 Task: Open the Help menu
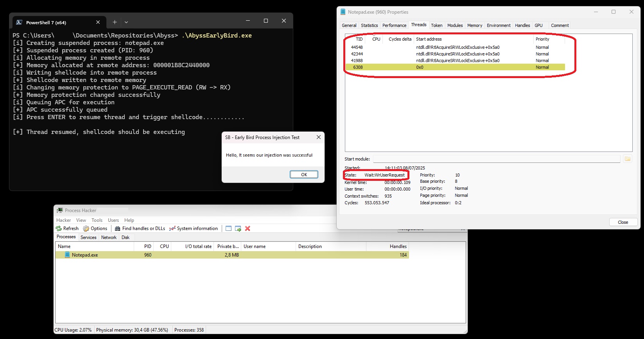pyautogui.click(x=129, y=220)
